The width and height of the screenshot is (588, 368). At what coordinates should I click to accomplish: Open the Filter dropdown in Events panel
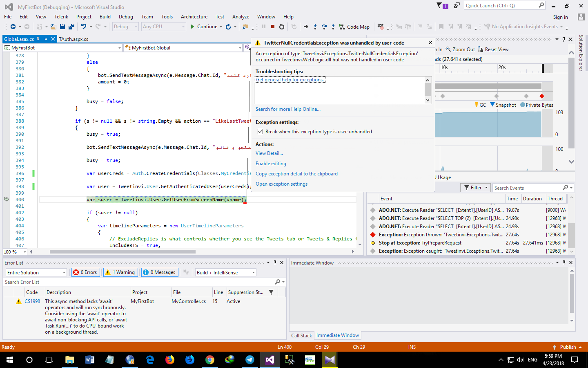tap(475, 187)
